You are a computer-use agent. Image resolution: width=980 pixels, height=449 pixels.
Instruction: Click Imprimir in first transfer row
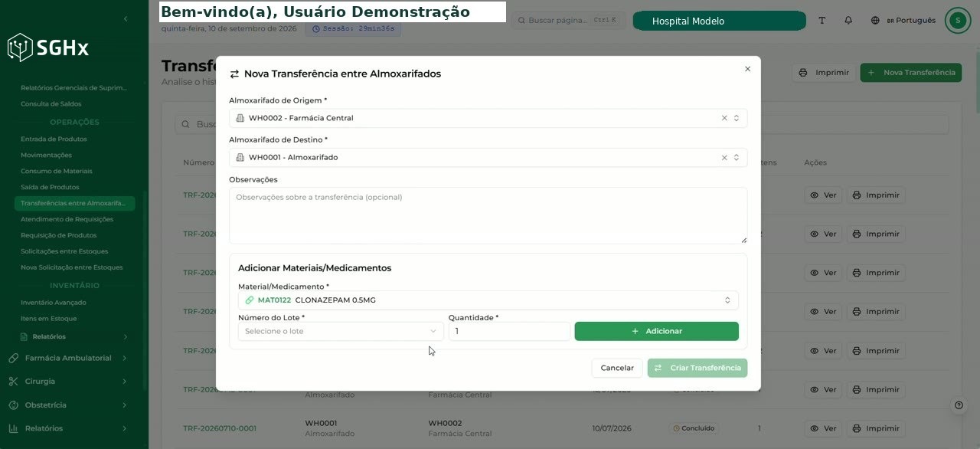coord(876,195)
